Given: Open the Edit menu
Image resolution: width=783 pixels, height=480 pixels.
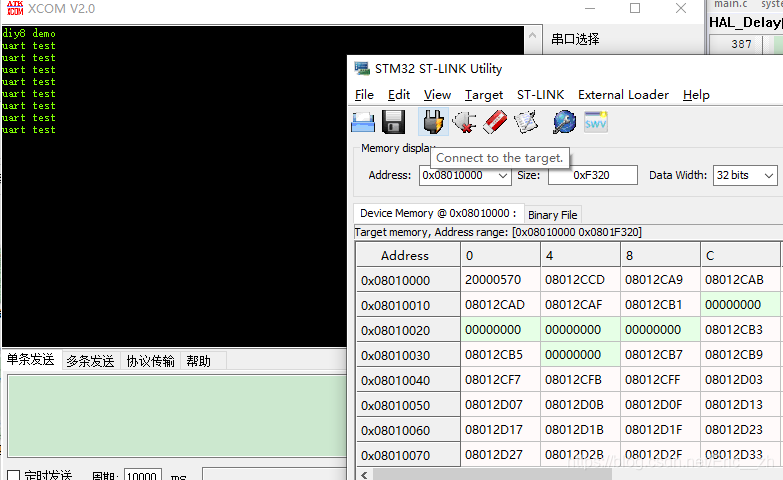Looking at the screenshot, I should click(398, 95).
